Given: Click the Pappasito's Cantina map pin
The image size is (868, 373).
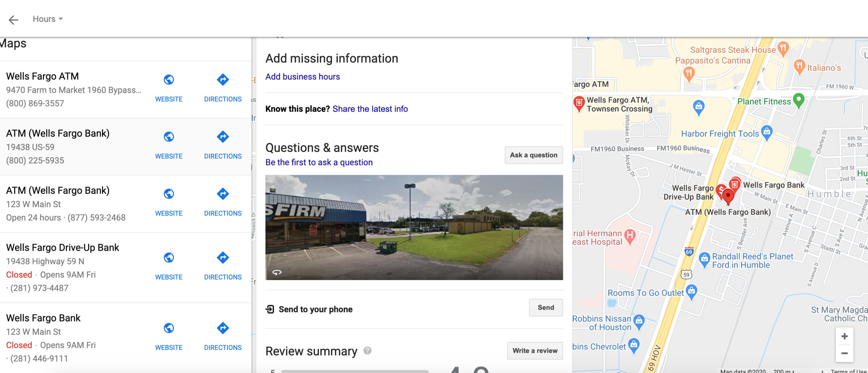Looking at the screenshot, I should click(x=689, y=74).
